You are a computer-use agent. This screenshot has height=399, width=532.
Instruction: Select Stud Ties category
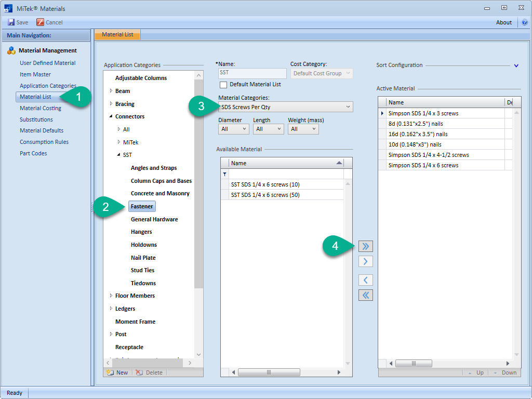(142, 270)
